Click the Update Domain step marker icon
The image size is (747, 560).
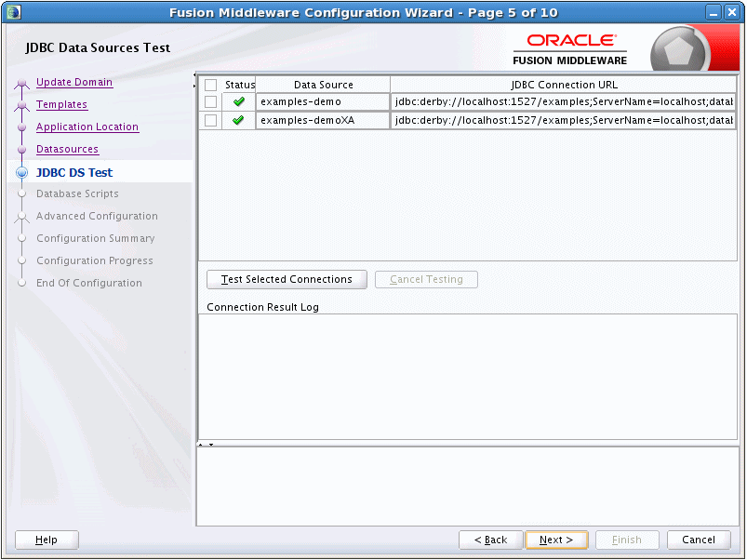tap(21, 84)
